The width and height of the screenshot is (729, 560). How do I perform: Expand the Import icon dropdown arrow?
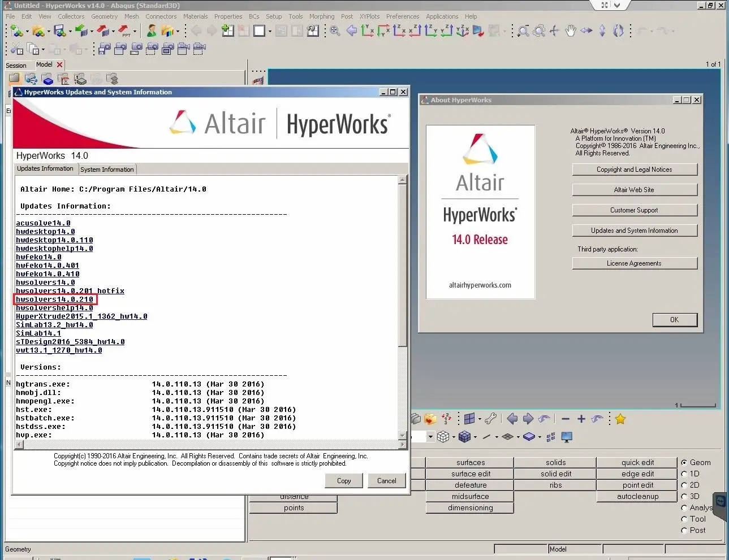click(91, 32)
